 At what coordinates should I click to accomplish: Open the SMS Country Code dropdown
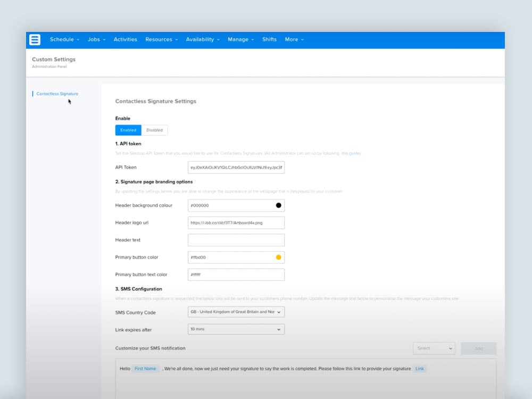[x=236, y=312]
